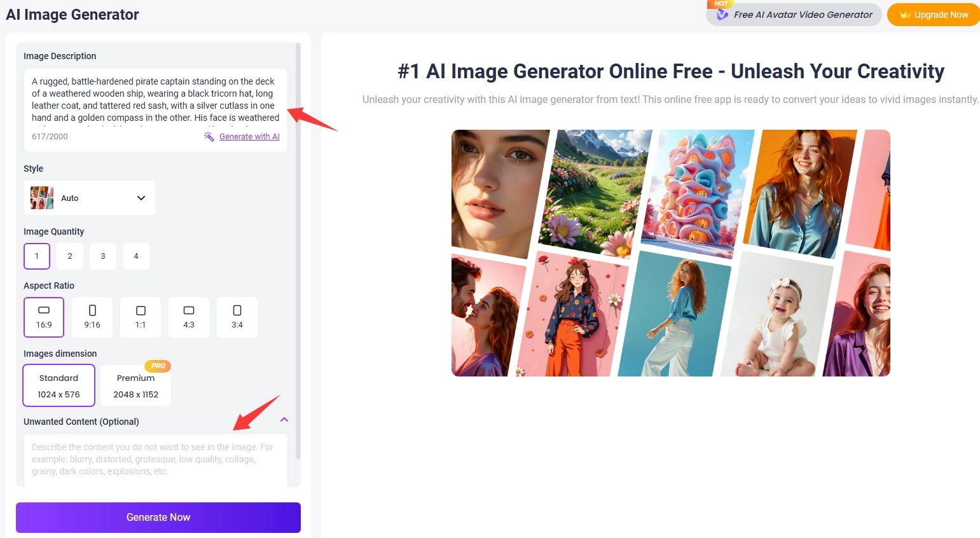Viewport: 980px width, 538px height.
Task: Switch to Premium 2048 x 1152 dimension
Action: (x=135, y=385)
